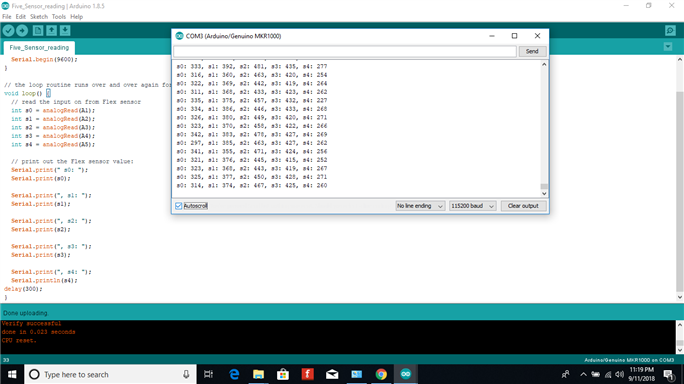The width and height of the screenshot is (684, 384).
Task: Click the Clear output button
Action: [523, 206]
